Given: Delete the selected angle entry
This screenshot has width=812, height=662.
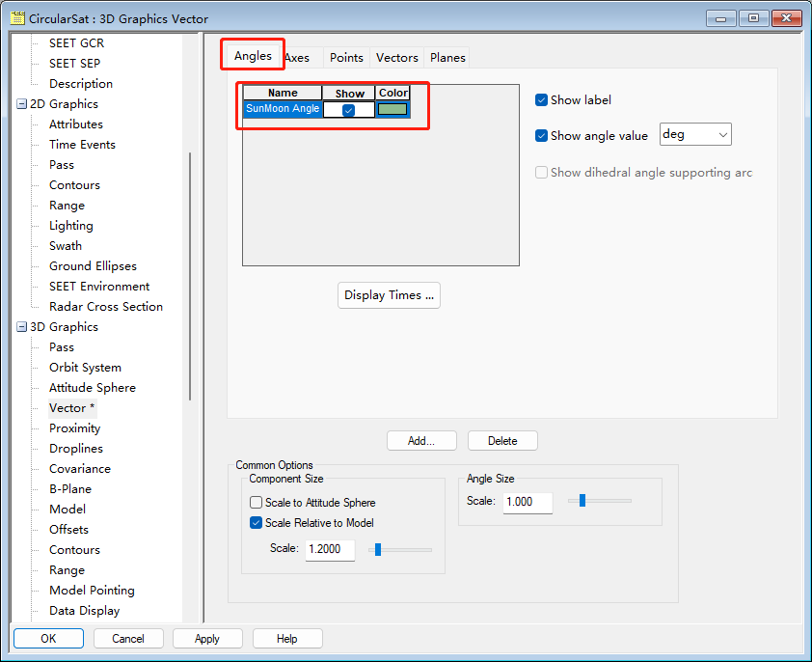Looking at the screenshot, I should pos(502,440).
